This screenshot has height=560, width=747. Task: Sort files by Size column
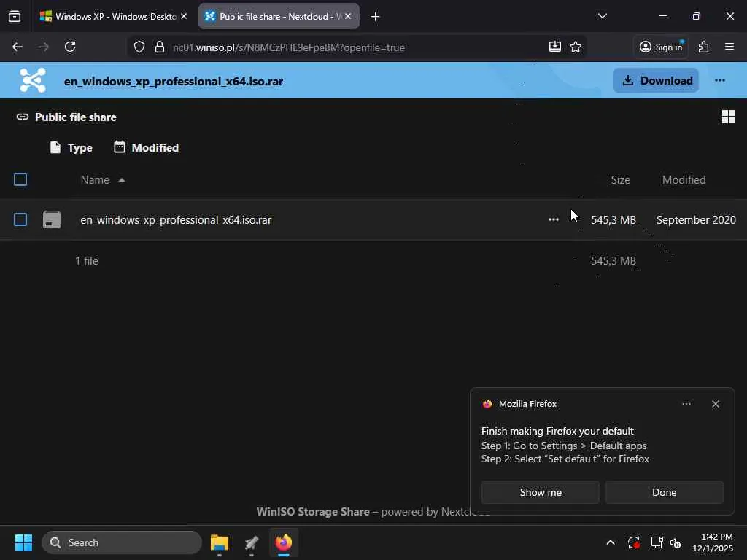620,180
